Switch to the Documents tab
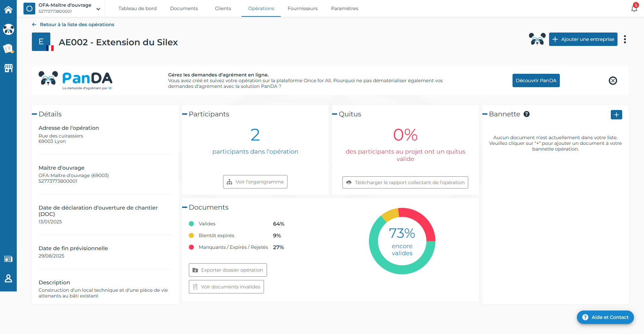The width and height of the screenshot is (644, 334). pos(184,8)
